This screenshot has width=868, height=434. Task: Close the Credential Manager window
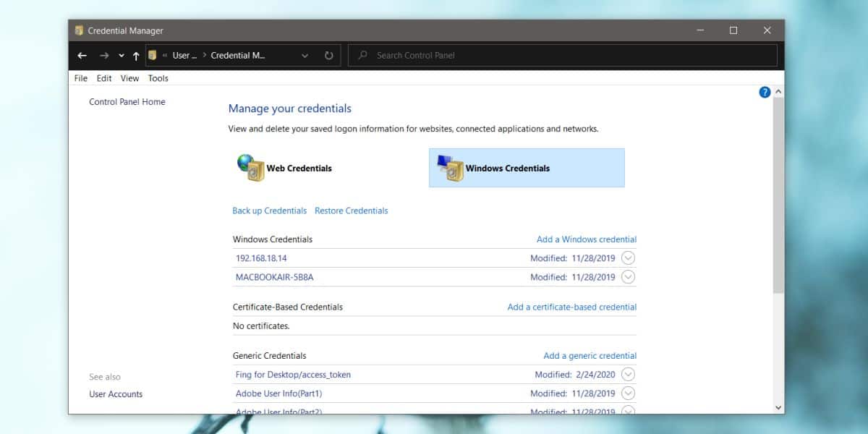tap(767, 30)
